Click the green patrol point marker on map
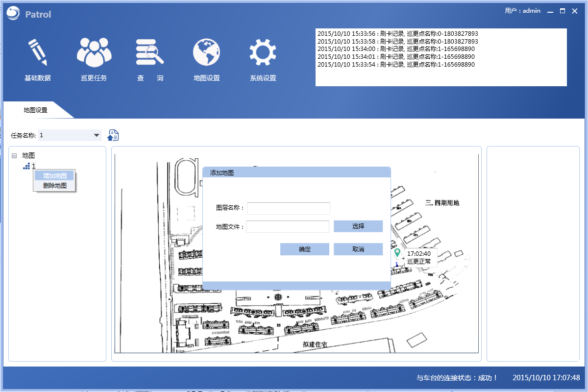The width and height of the screenshot is (588, 392). 397,253
